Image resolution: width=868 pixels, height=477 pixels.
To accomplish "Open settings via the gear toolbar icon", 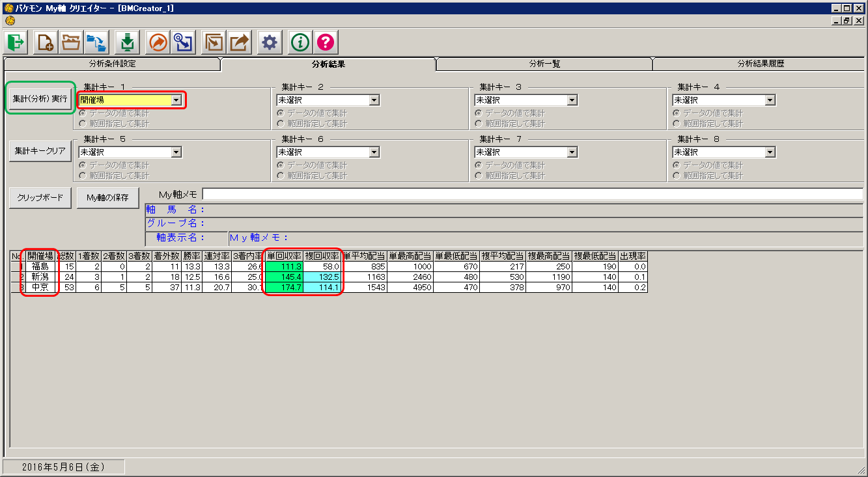I will point(270,43).
